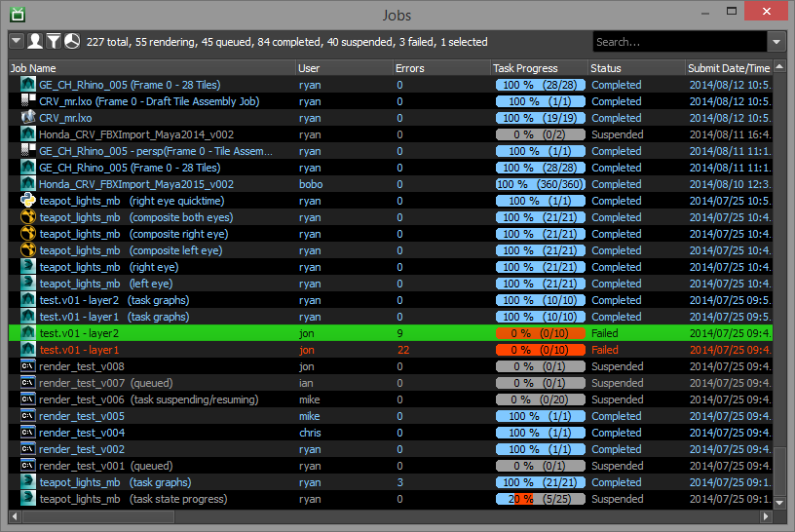Click the 360/360 progress bar for bobo's job
This screenshot has width=795, height=532.
coord(540,184)
